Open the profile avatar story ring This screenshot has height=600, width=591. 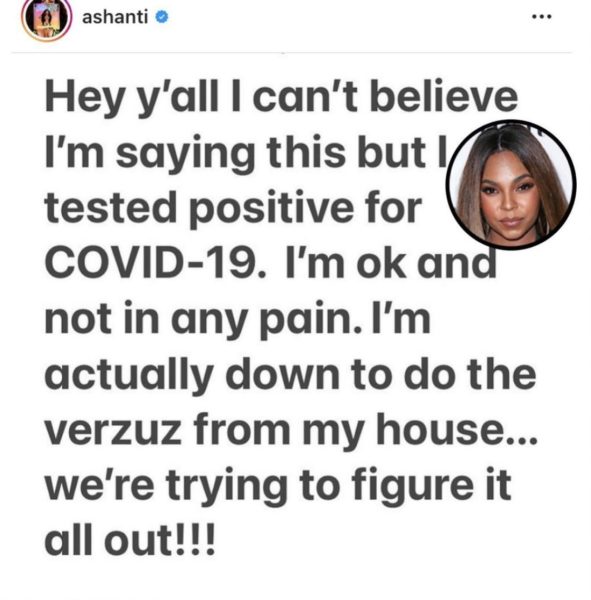click(x=47, y=18)
